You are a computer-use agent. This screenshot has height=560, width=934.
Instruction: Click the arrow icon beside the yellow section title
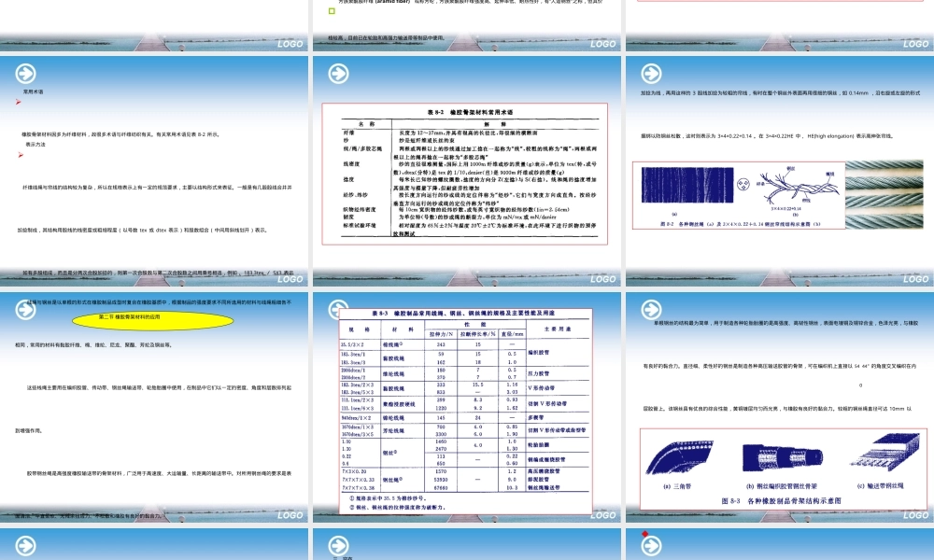(x=25, y=310)
